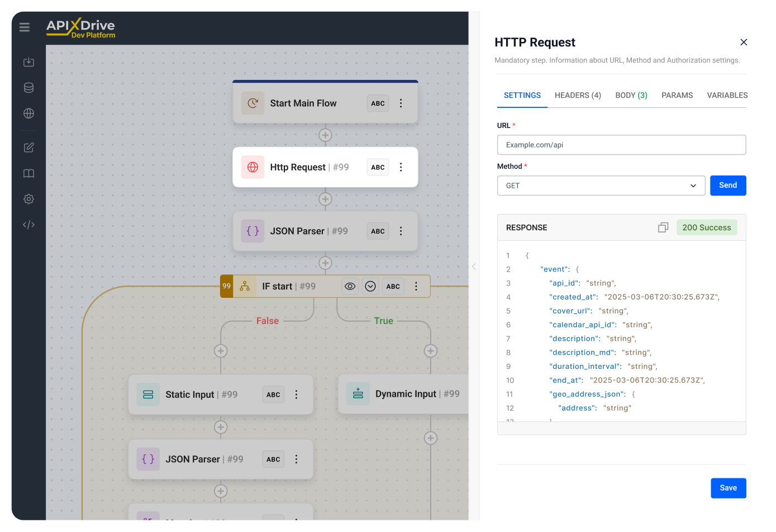Viewport: 776px width, 532px height.
Task: Open the Method GET dropdown
Action: coord(601,185)
